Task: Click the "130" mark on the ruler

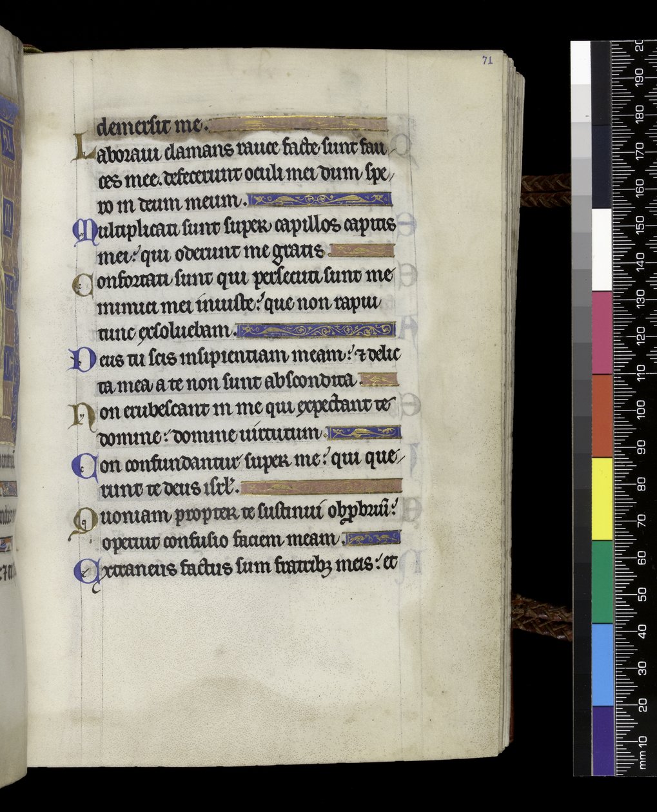Action: (x=641, y=298)
